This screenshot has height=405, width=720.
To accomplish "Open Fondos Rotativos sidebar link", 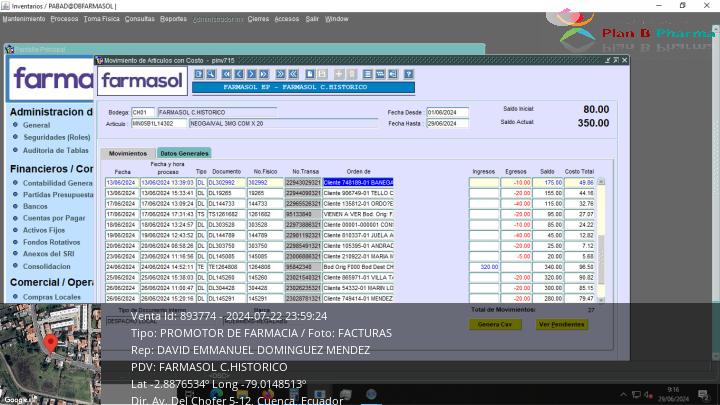I will [51, 242].
